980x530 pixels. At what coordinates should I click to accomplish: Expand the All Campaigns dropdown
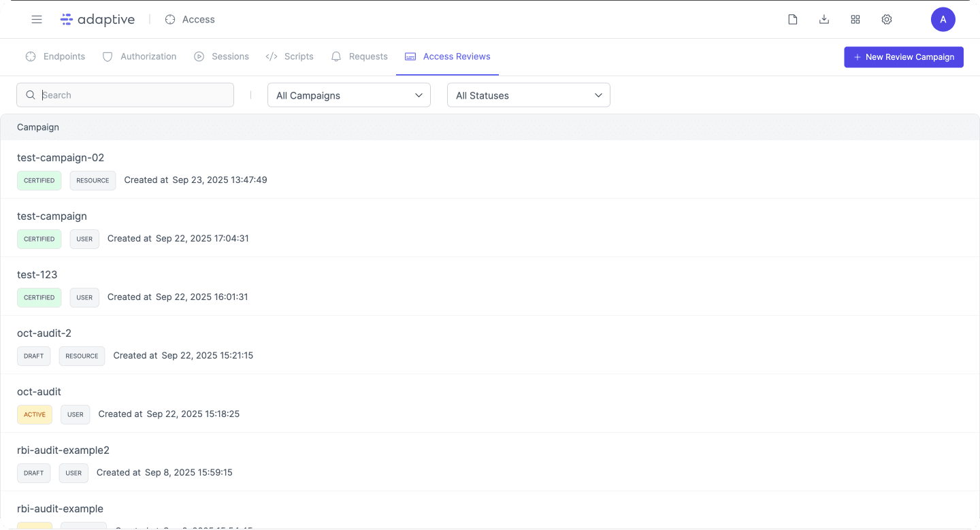tap(349, 95)
